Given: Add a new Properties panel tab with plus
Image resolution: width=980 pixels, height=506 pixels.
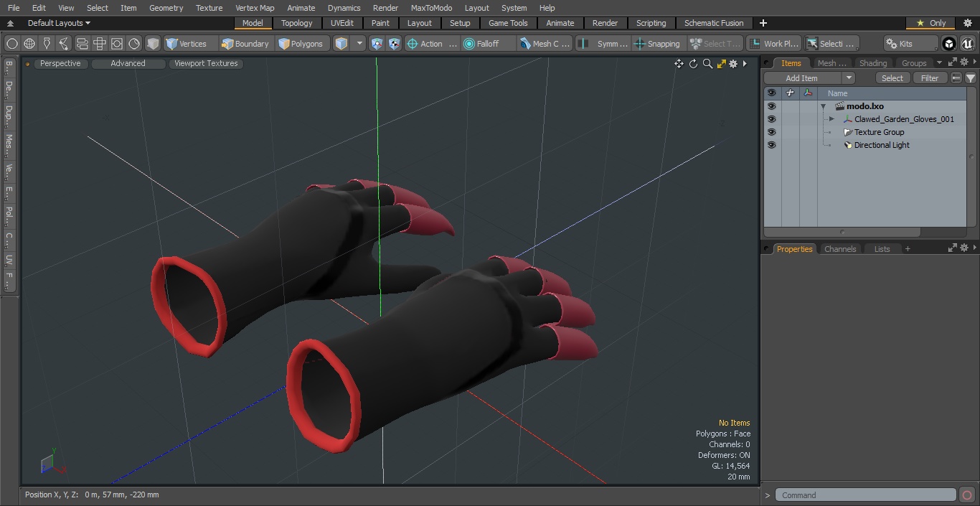Looking at the screenshot, I should (908, 249).
